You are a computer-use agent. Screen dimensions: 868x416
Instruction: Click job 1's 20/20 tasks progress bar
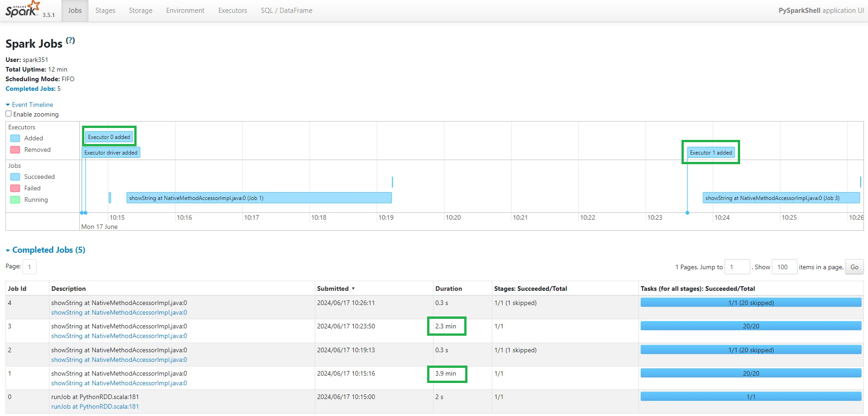click(751, 373)
